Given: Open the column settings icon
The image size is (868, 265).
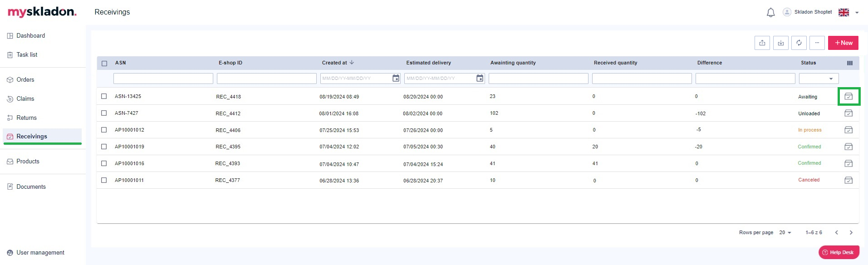Looking at the screenshot, I should click(850, 63).
